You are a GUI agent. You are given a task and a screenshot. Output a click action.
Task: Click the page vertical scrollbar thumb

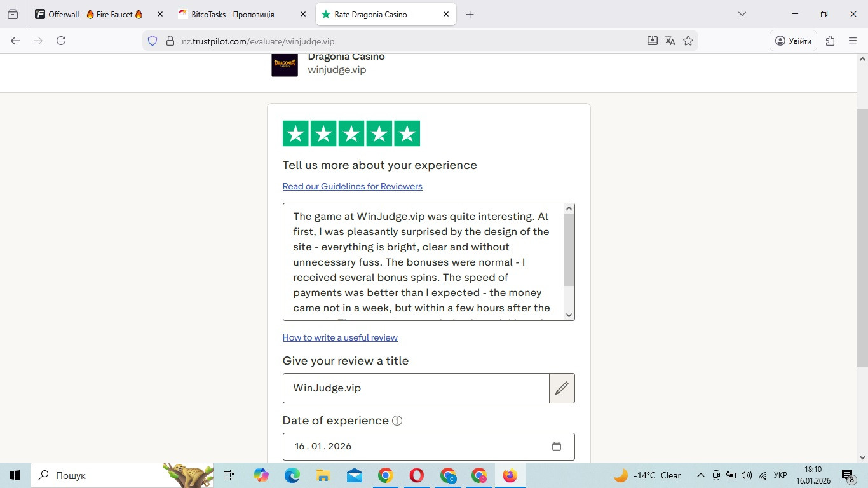click(x=862, y=238)
